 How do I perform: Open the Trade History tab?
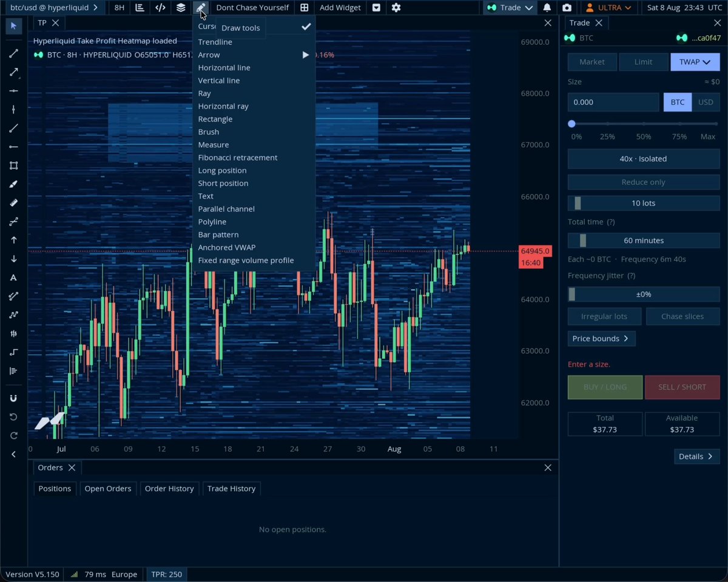(231, 489)
